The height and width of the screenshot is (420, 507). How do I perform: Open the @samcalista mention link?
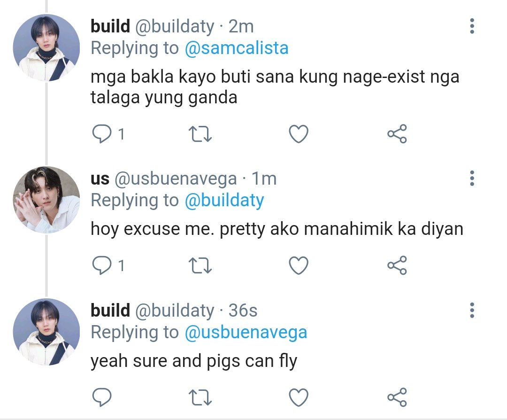236,48
